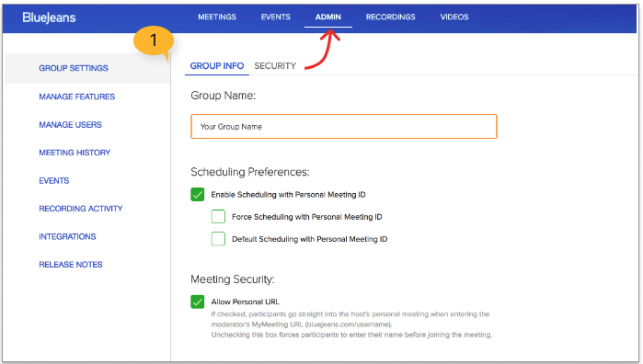Toggle the Allow Personal URL checkbox
Viewport: 643px width, 364px height.
point(197,301)
